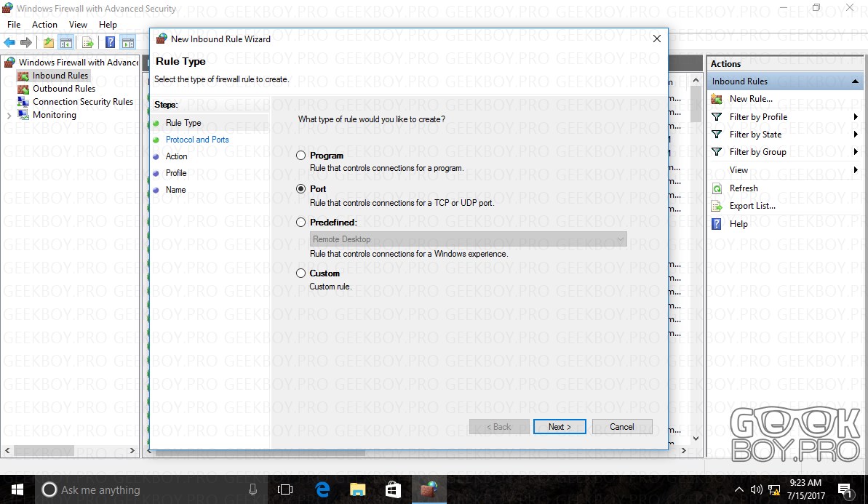Toggle Show/Hide Action Pane toolbar icon
868x504 pixels.
click(128, 43)
